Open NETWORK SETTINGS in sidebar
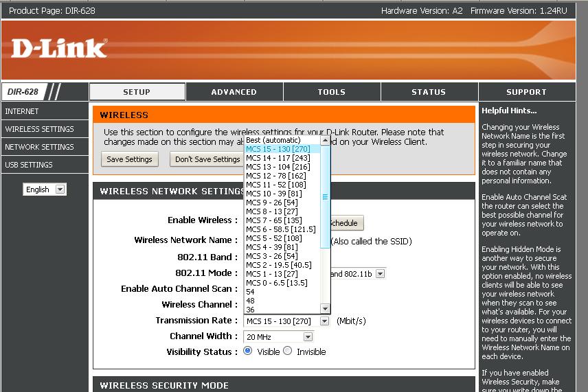 pos(45,147)
